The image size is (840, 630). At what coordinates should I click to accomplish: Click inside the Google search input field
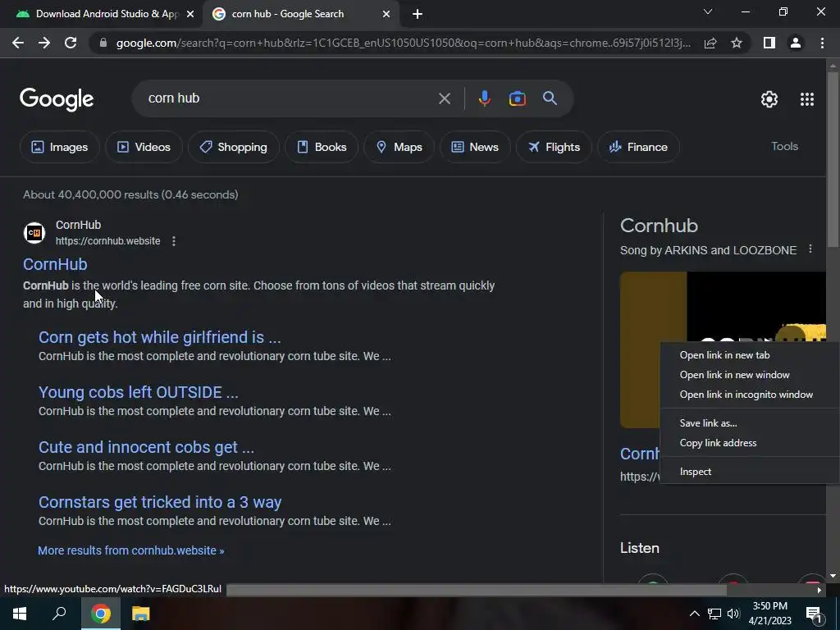290,98
